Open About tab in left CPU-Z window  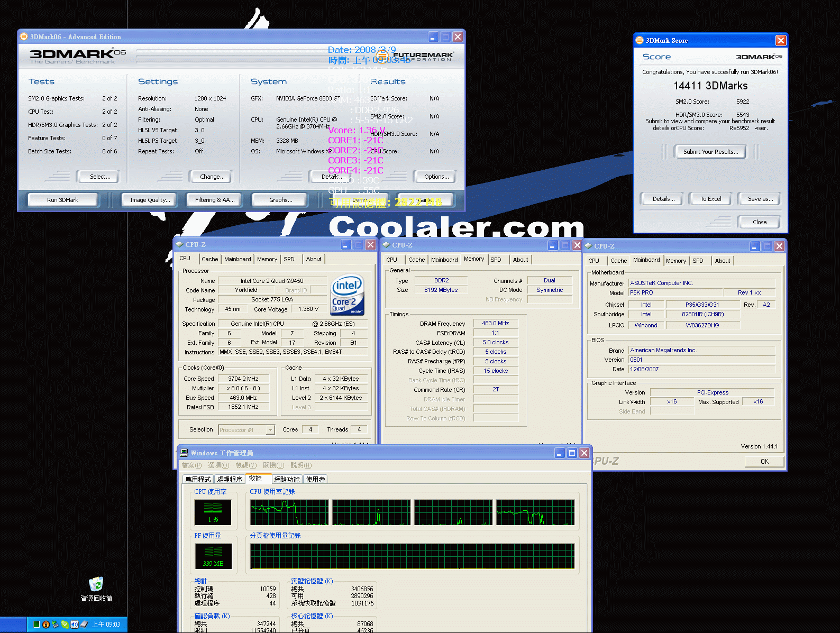pos(314,259)
